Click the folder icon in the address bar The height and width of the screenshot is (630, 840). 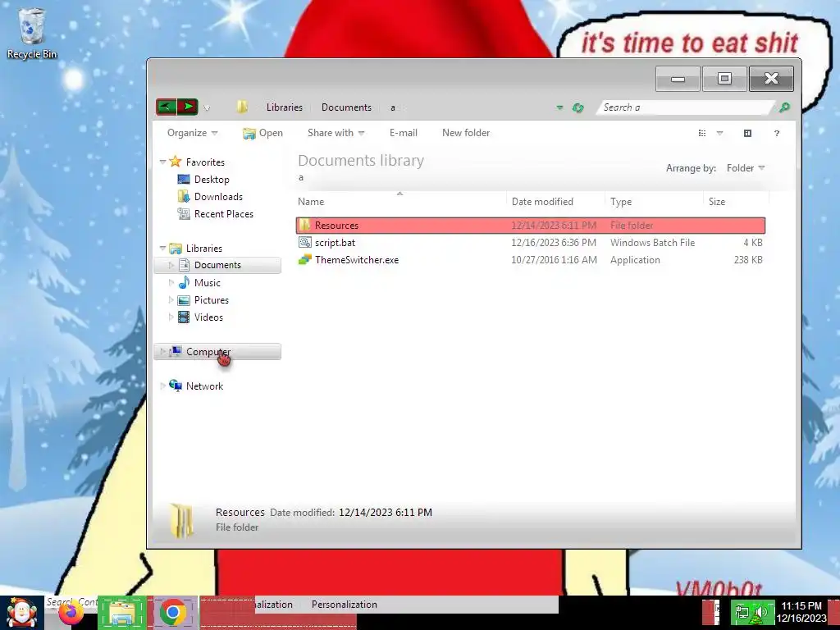coord(242,107)
